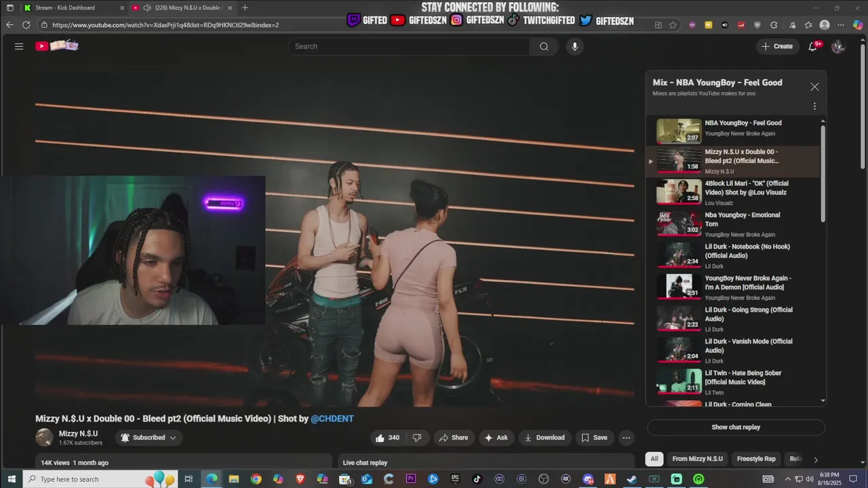The image size is (868, 488).
Task: Click the Create button
Action: point(777,46)
